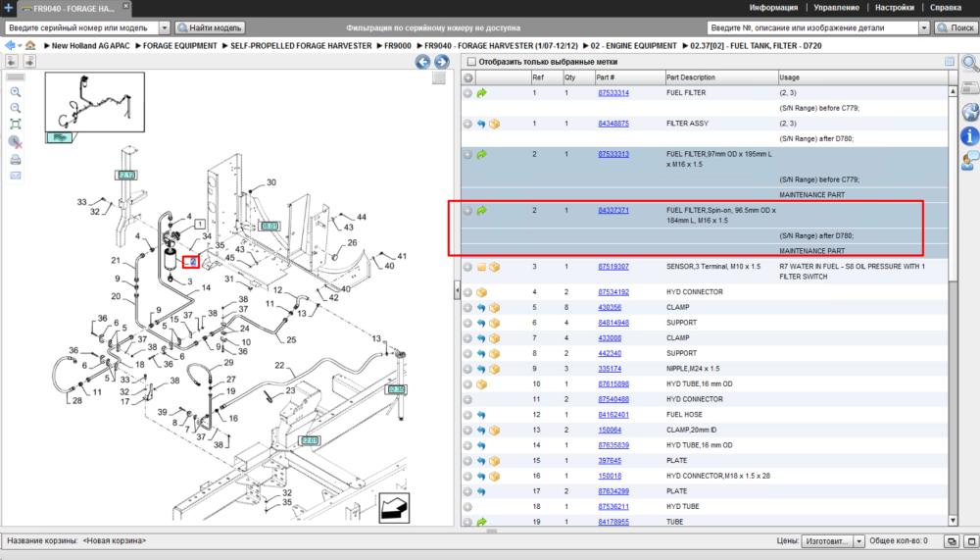Toggle show only selected callouts checkbox

point(472,62)
